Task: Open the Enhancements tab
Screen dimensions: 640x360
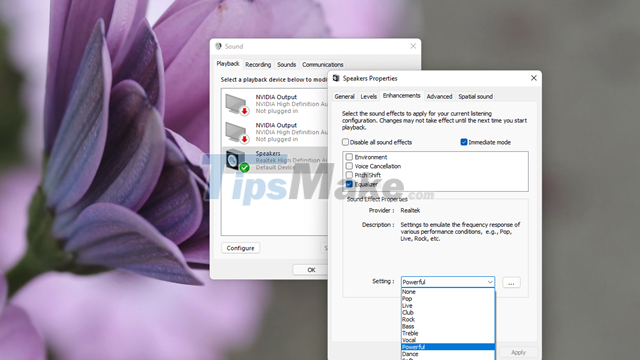Action: pyautogui.click(x=402, y=96)
